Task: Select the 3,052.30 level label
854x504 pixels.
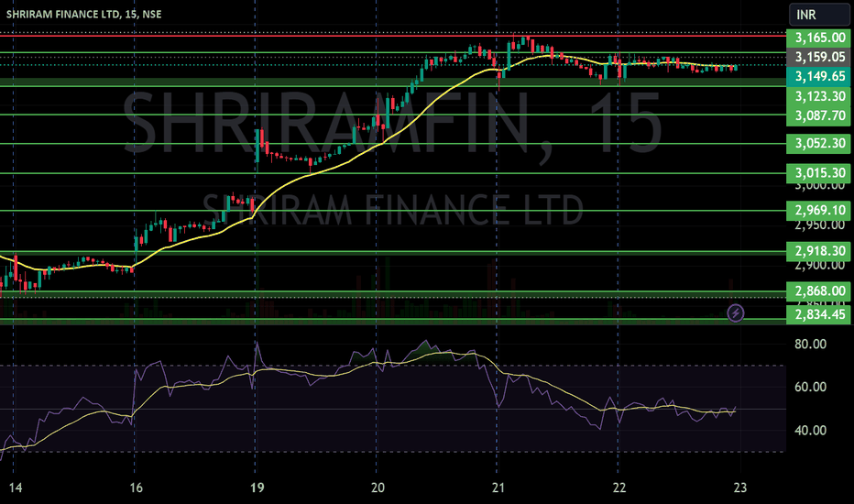Action: [x=818, y=143]
